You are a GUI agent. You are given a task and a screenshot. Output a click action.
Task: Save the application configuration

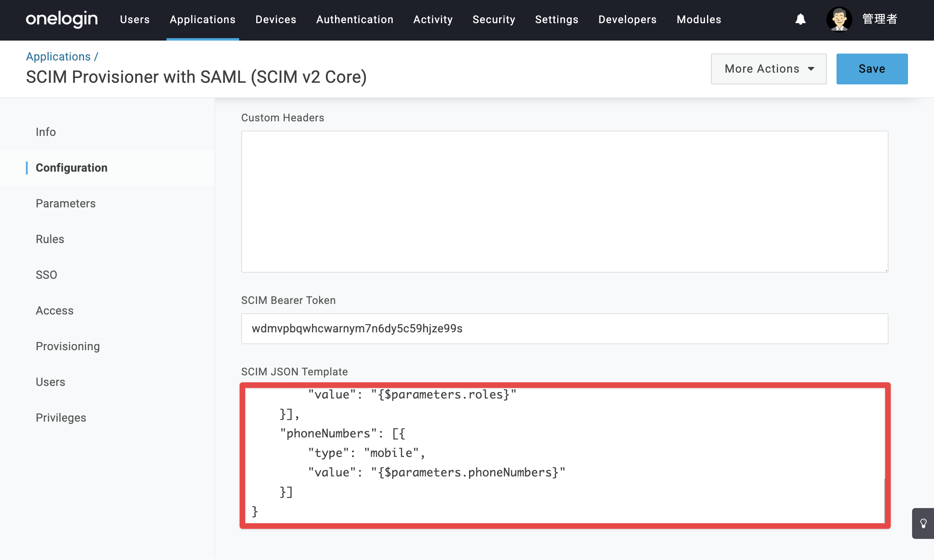872,69
